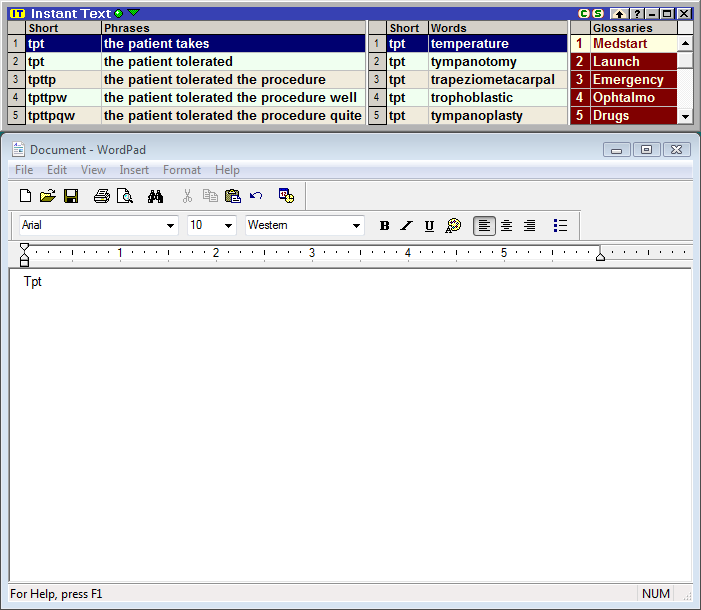
Task: Open Print Preview with the magnifier page icon
Action: pos(124,196)
